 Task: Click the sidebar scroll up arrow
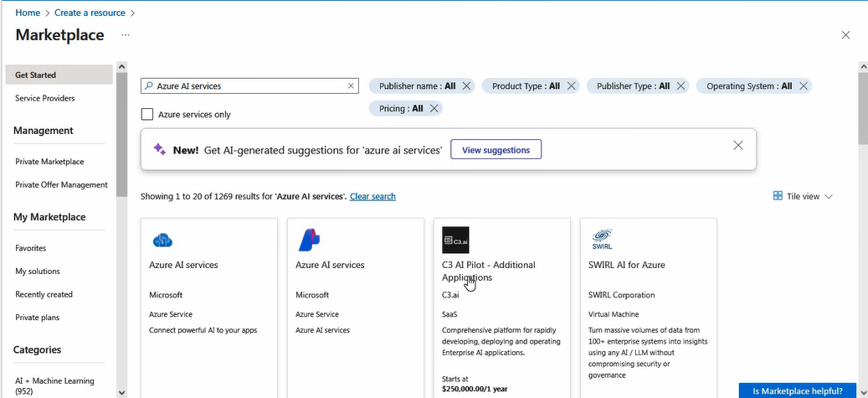coord(121,67)
